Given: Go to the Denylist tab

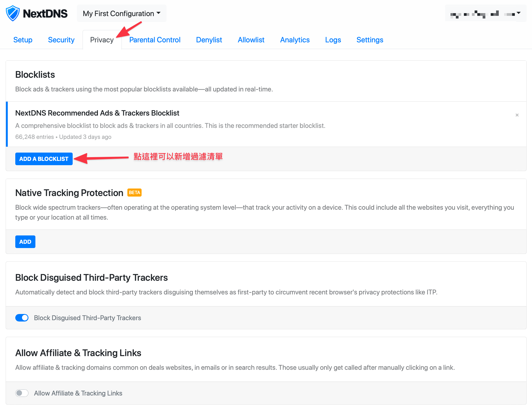Looking at the screenshot, I should (x=209, y=40).
